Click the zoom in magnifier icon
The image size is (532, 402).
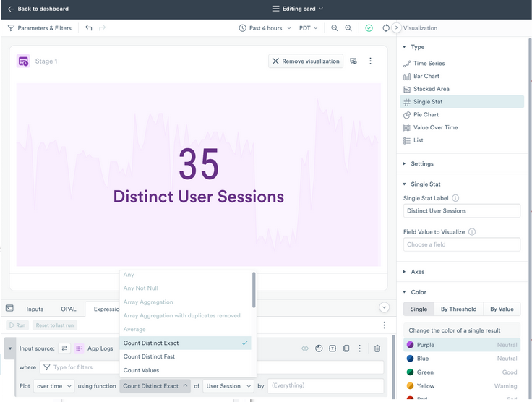(x=348, y=28)
